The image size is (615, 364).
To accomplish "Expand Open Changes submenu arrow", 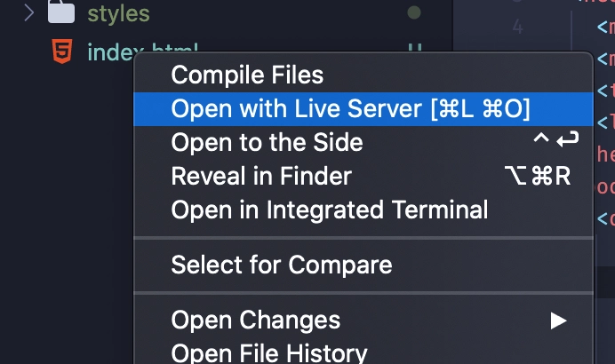I will click(x=558, y=320).
